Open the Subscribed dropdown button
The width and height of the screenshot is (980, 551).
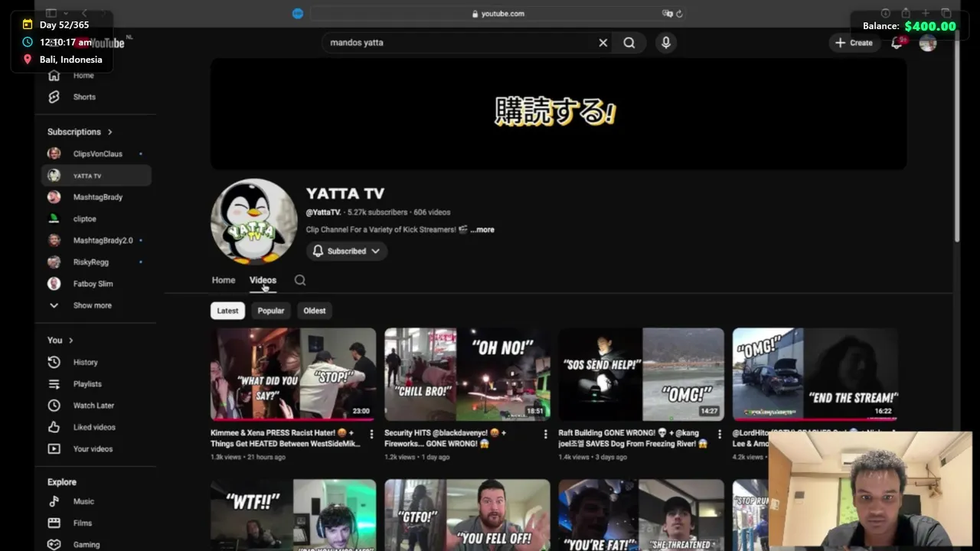click(x=347, y=251)
